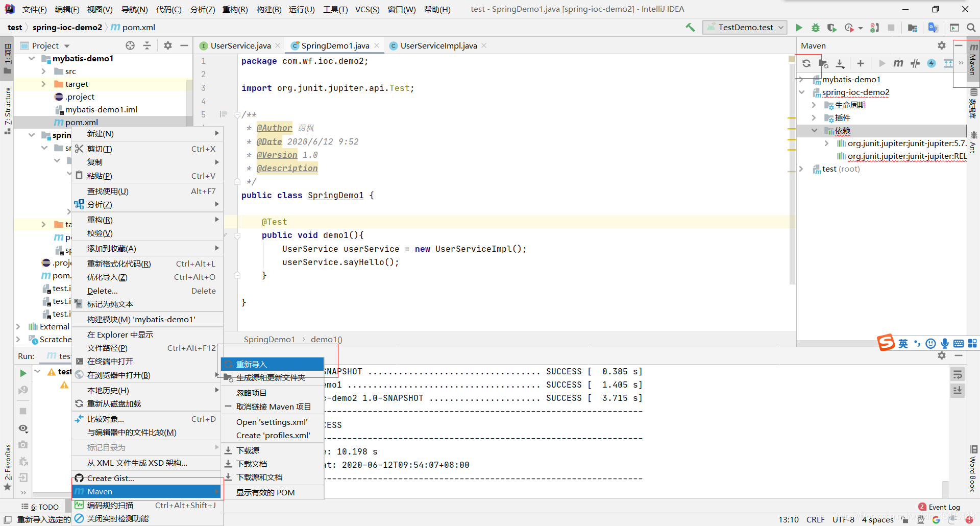The height and width of the screenshot is (526, 980).
Task: Collapse spring-ioc-demo2 in Maven panel
Action: pyautogui.click(x=802, y=92)
